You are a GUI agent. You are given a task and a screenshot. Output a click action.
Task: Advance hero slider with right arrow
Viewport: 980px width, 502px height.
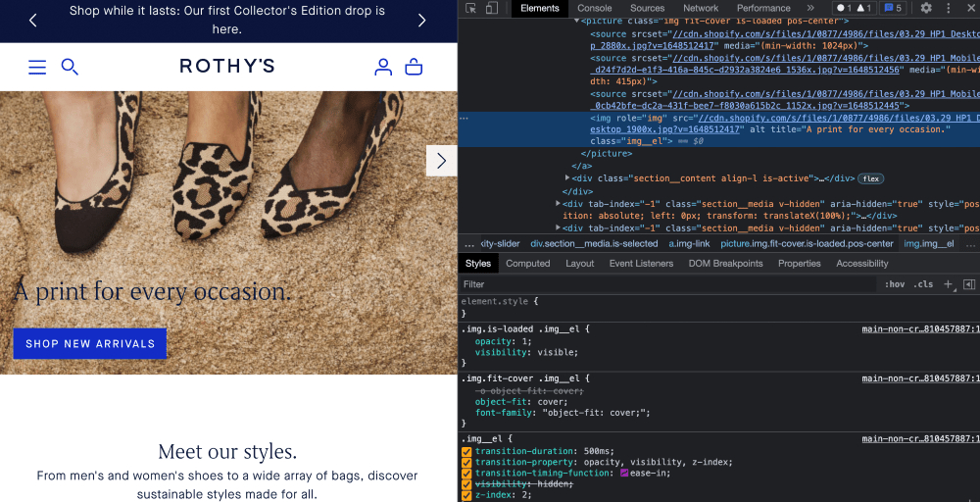441,161
